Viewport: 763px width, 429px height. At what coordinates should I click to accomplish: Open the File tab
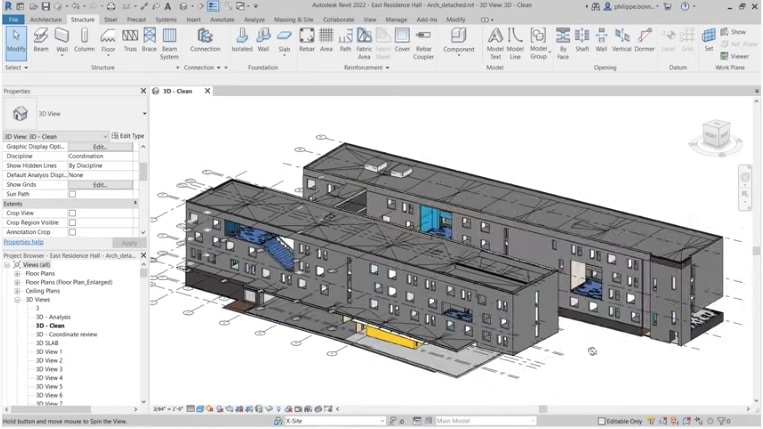tap(13, 19)
